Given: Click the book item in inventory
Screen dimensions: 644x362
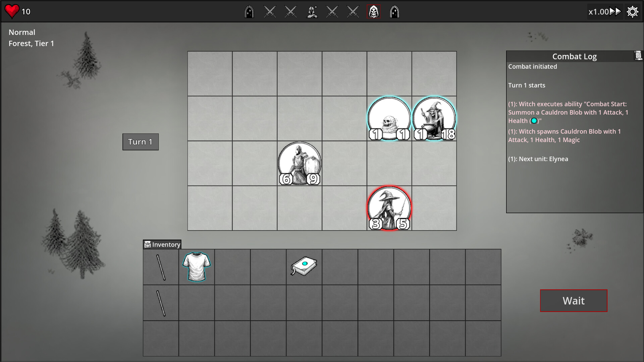Looking at the screenshot, I should pos(303,265).
